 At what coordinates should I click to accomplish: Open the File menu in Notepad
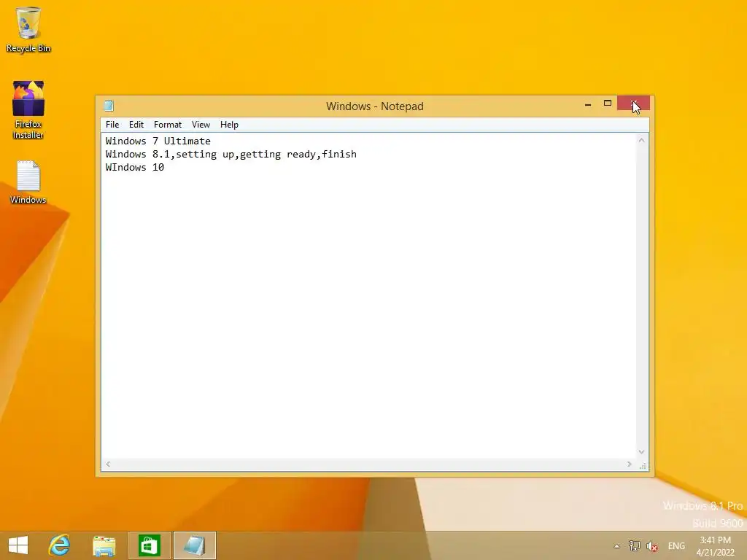click(x=112, y=125)
